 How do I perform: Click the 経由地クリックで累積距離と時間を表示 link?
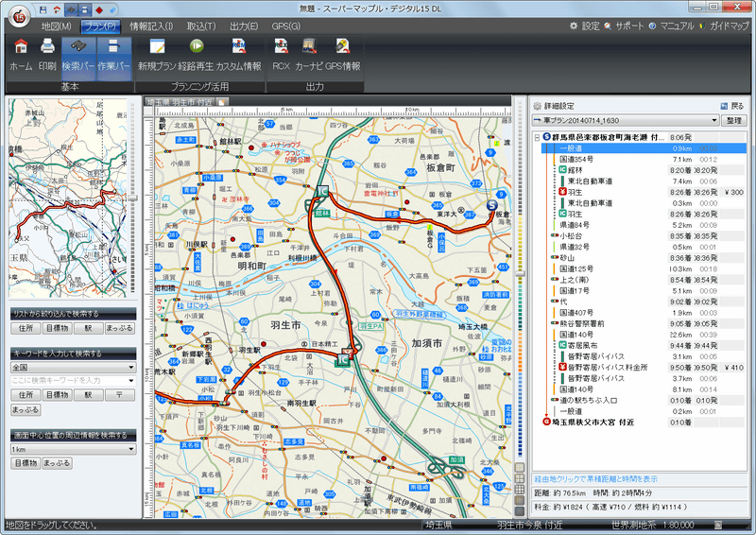point(596,479)
